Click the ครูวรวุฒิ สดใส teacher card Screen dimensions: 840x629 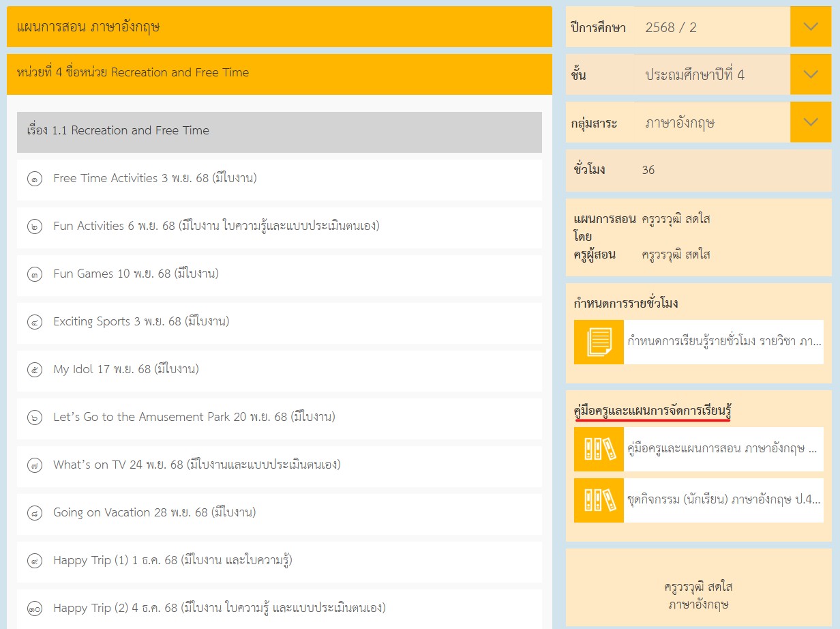pos(698,595)
